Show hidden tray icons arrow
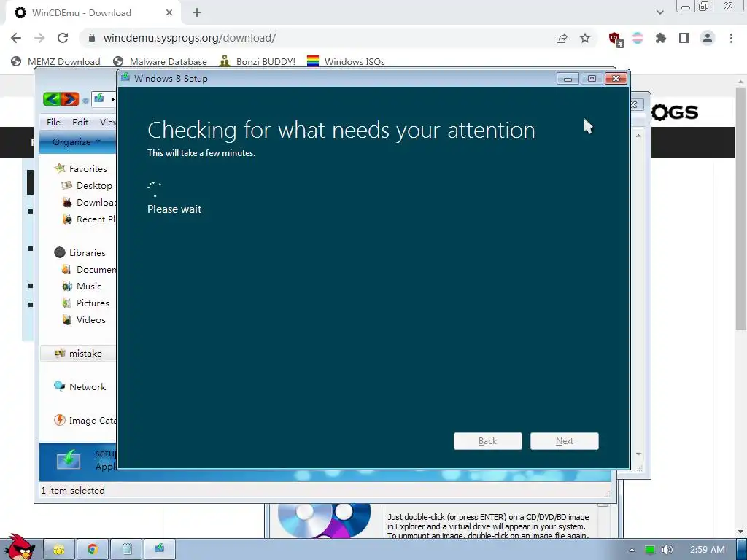 click(x=632, y=550)
